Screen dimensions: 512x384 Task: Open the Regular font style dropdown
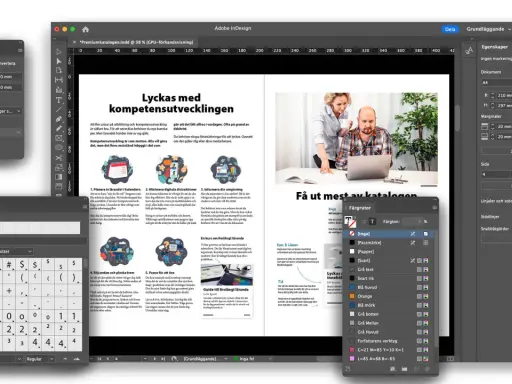[40, 359]
